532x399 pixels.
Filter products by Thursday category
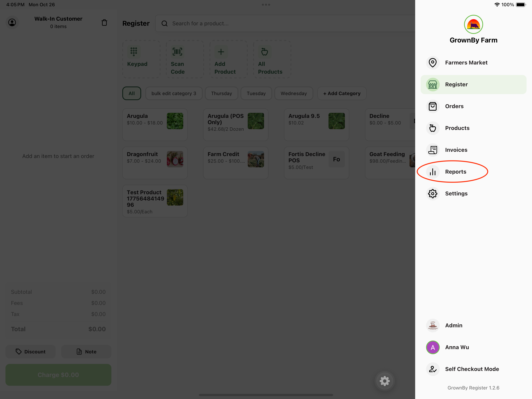point(222,93)
